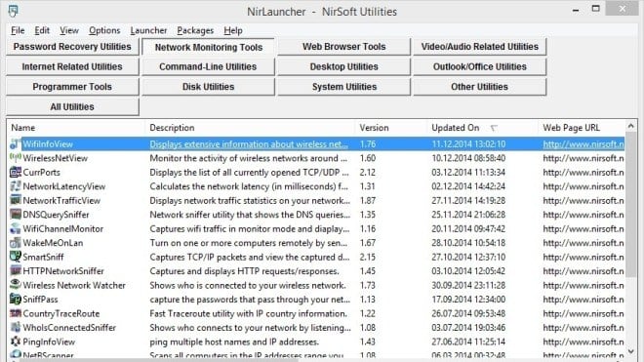Open the Disk Utilities group

[x=208, y=87]
